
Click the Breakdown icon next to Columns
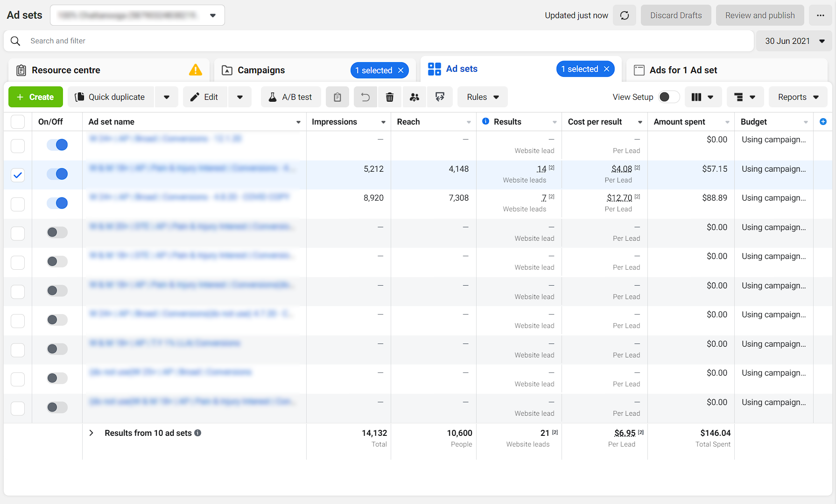745,97
